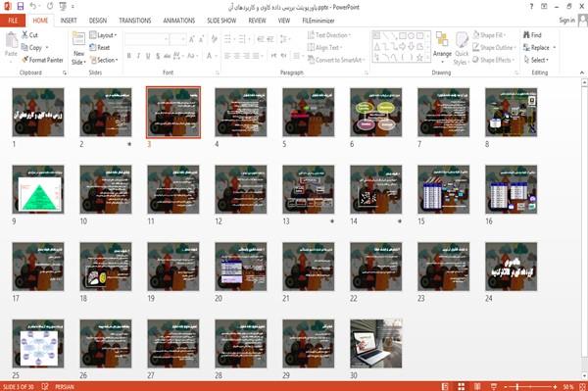Open the Layout dropdown

point(103,35)
